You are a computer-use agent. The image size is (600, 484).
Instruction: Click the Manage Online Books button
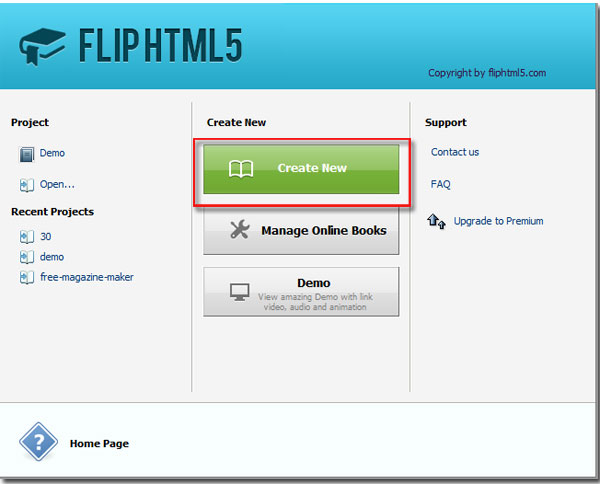(x=301, y=231)
